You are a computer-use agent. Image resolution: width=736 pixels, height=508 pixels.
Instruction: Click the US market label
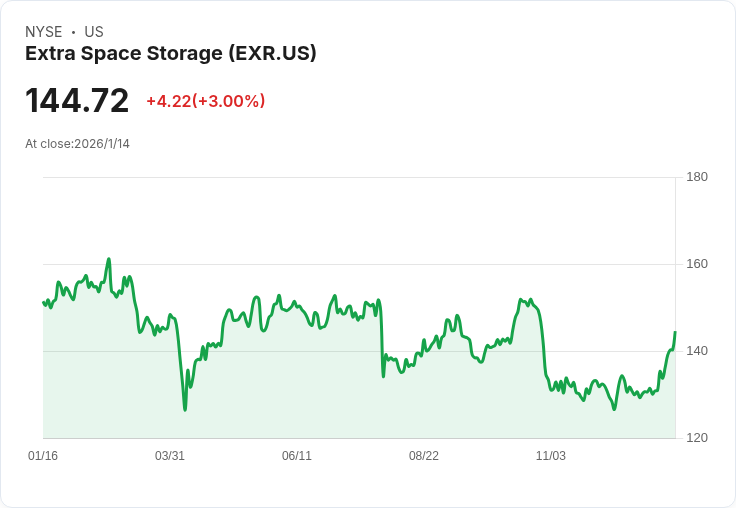point(94,32)
